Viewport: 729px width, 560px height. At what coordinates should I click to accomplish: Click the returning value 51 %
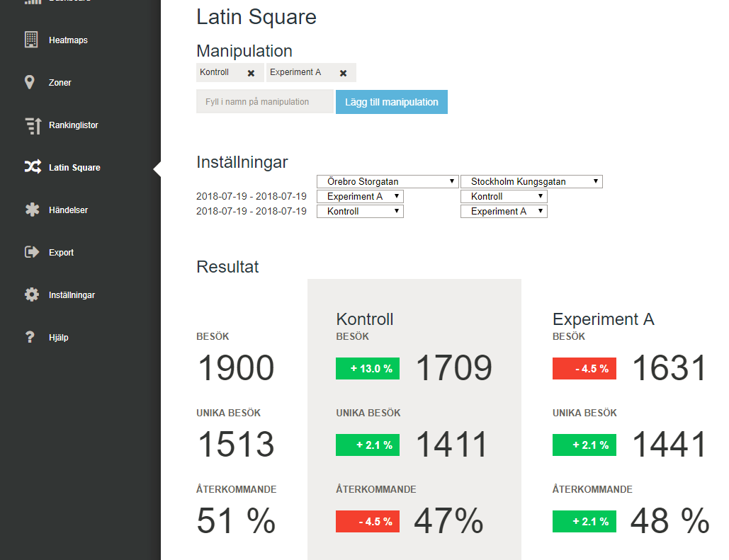pos(236,521)
